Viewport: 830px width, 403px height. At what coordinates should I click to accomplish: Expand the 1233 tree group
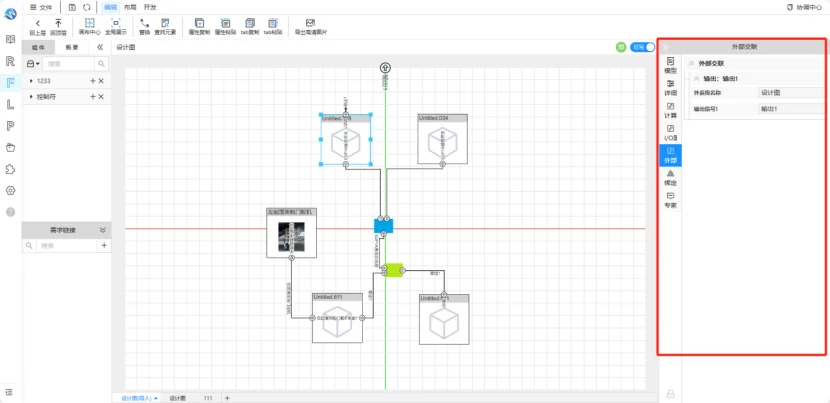[x=31, y=81]
